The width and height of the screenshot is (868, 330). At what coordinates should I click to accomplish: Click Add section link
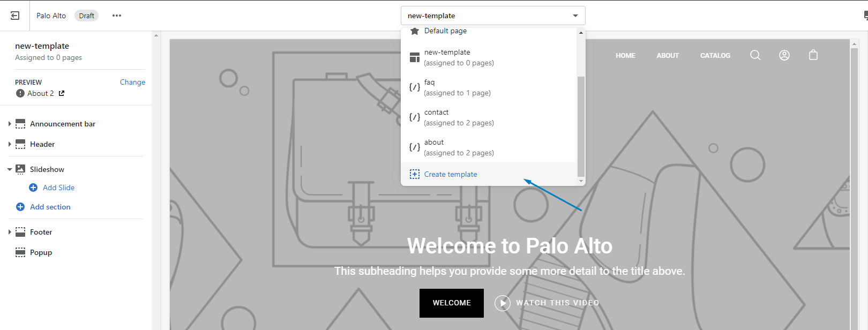(50, 207)
